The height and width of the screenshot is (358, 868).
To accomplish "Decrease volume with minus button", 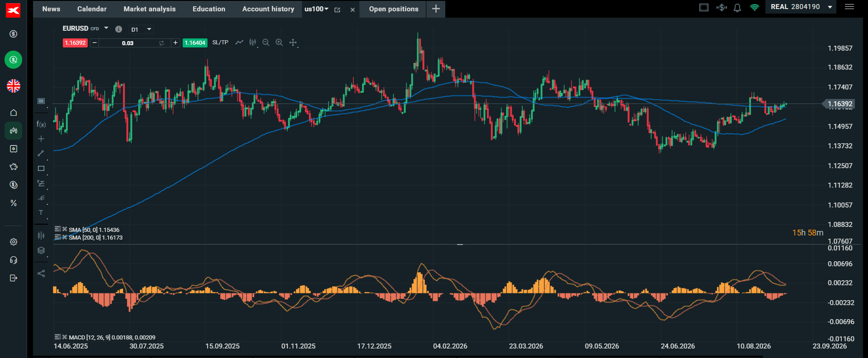I will point(94,43).
